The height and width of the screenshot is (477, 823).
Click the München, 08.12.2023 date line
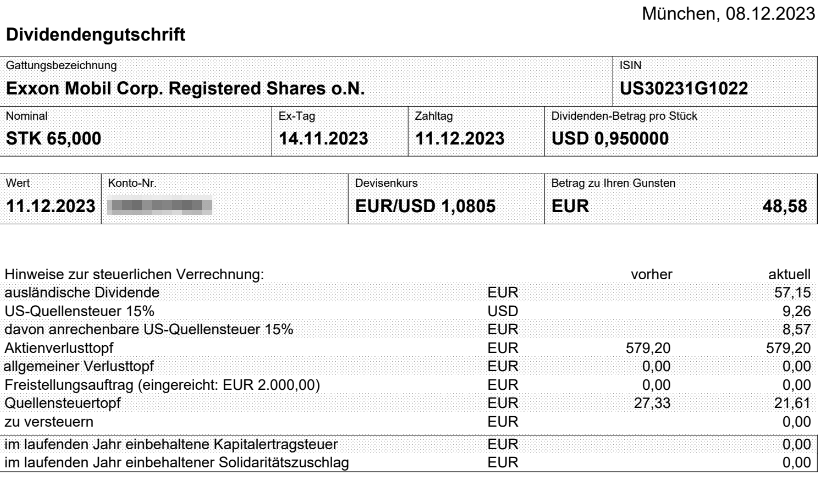pos(728,14)
